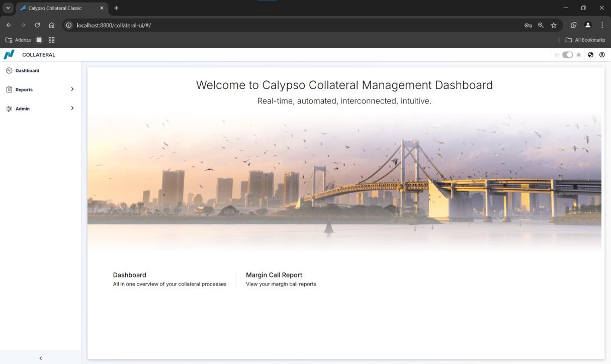Click the 'Real-time, automated, interconnected, intuitive.' subtitle

[x=344, y=101]
